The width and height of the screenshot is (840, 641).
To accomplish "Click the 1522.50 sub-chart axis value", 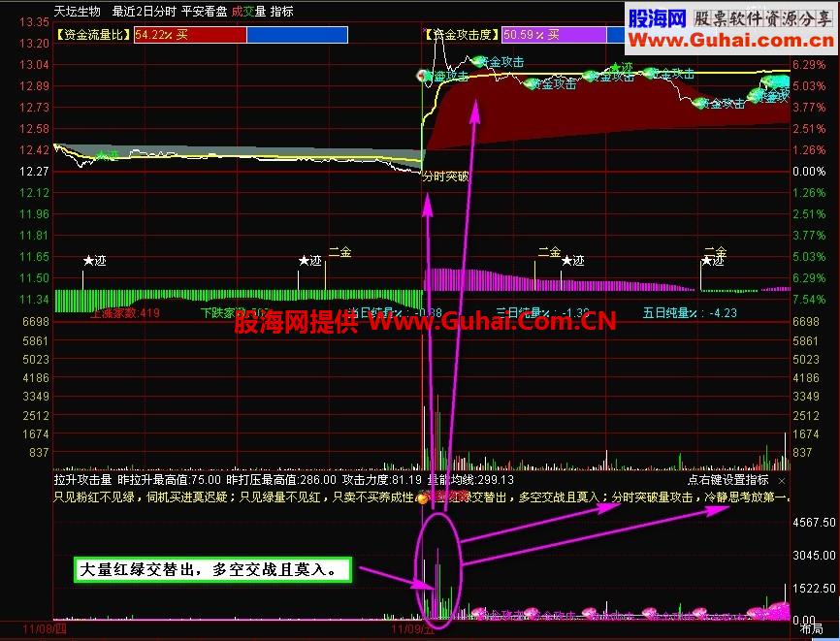I will [x=814, y=589].
